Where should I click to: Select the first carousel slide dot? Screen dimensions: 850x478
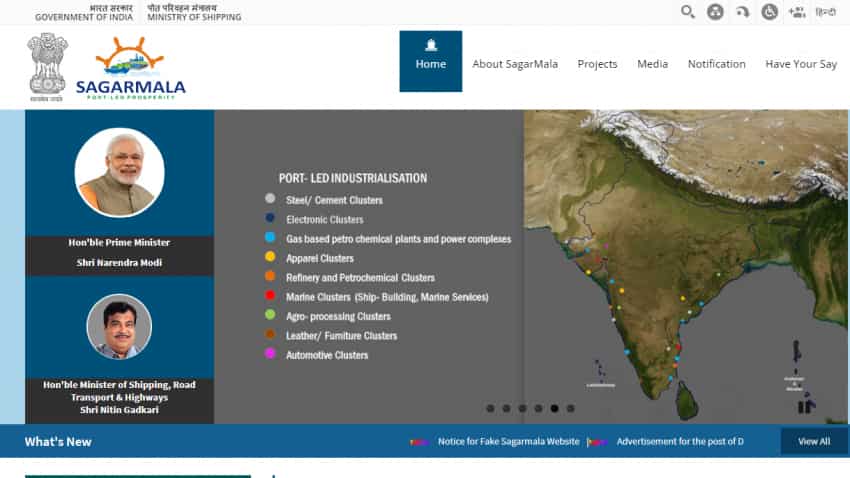tap(490, 409)
